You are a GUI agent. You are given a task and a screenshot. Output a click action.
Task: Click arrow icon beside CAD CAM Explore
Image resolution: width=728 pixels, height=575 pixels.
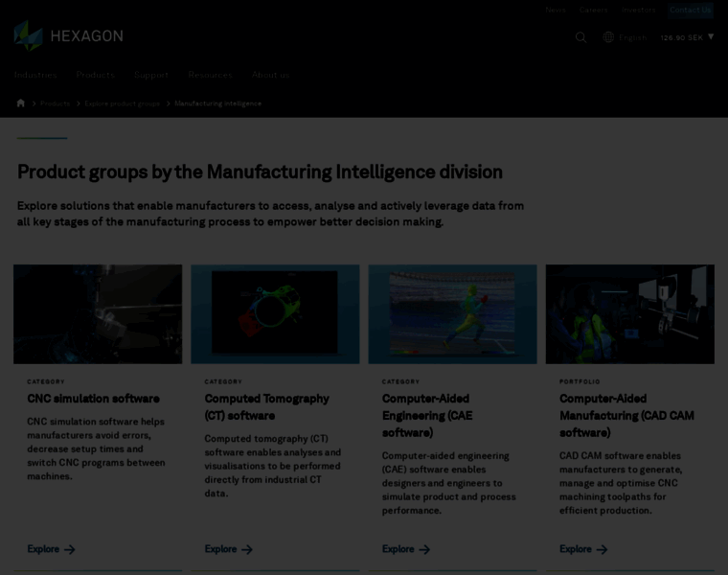coord(602,550)
